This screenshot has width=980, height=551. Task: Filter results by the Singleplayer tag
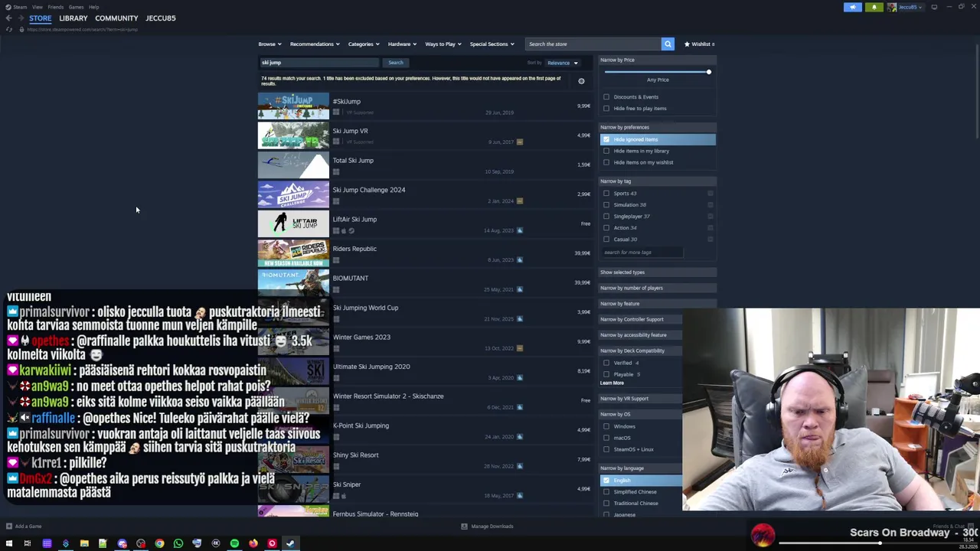tap(606, 217)
